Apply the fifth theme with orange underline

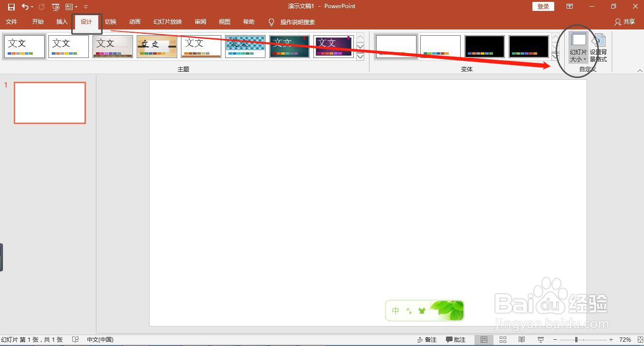[201, 47]
